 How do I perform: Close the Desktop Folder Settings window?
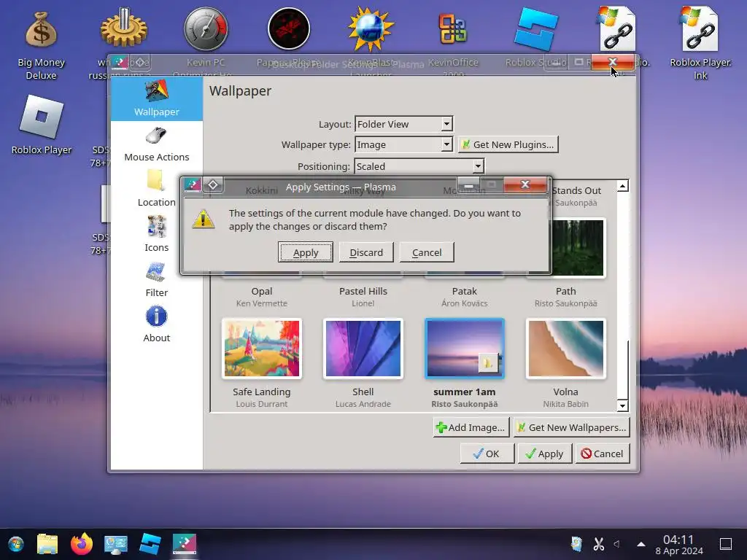point(613,62)
